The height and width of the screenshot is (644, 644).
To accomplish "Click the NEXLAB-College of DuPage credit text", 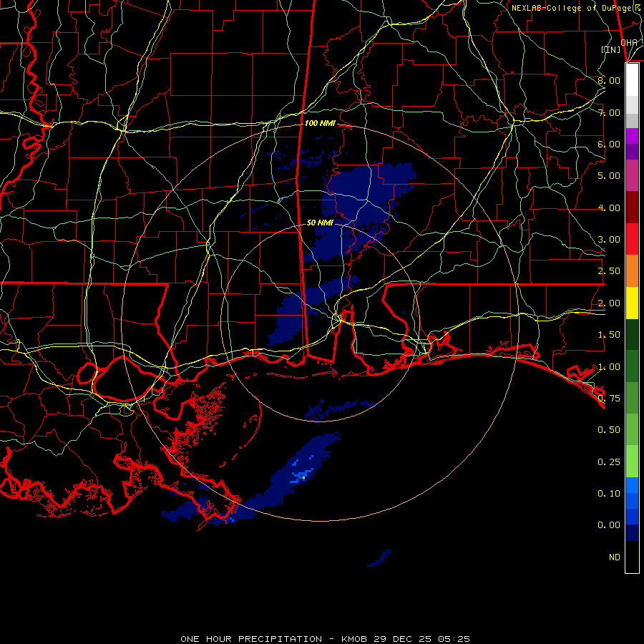I will point(577,8).
